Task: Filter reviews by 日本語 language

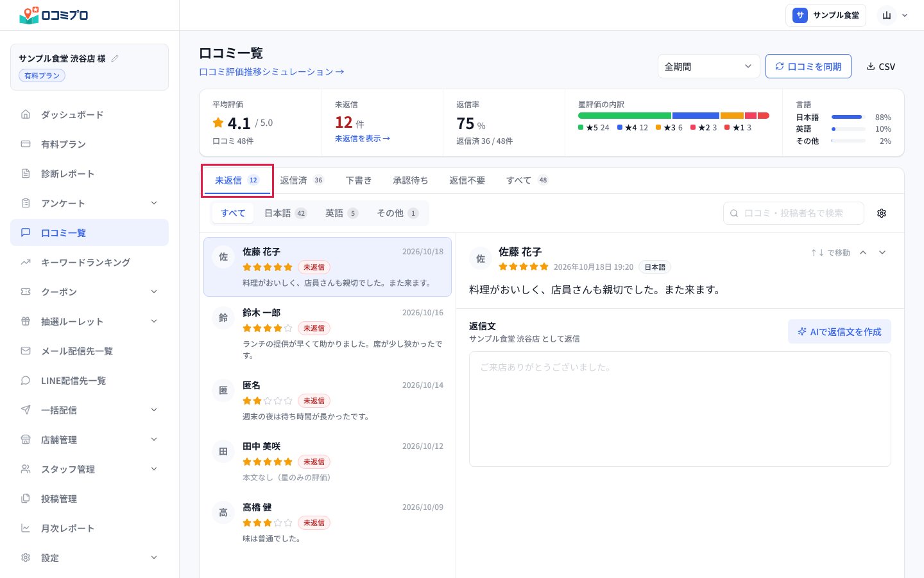Action: [x=286, y=213]
